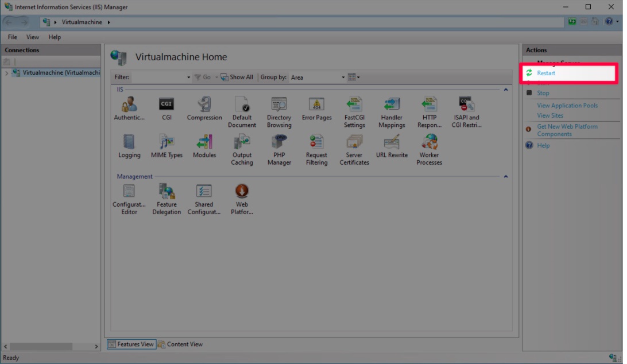Switch to Content View tab
Viewport: 627px width, 364px height.
(x=180, y=344)
